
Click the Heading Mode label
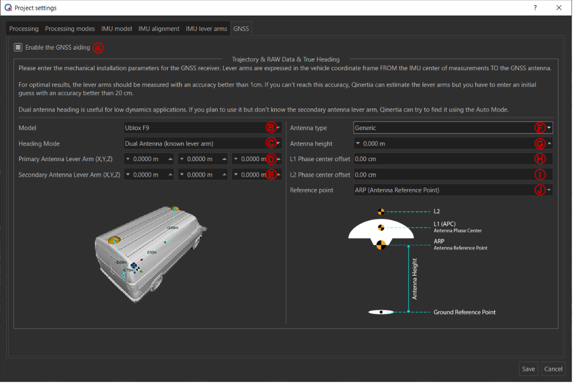click(x=39, y=144)
